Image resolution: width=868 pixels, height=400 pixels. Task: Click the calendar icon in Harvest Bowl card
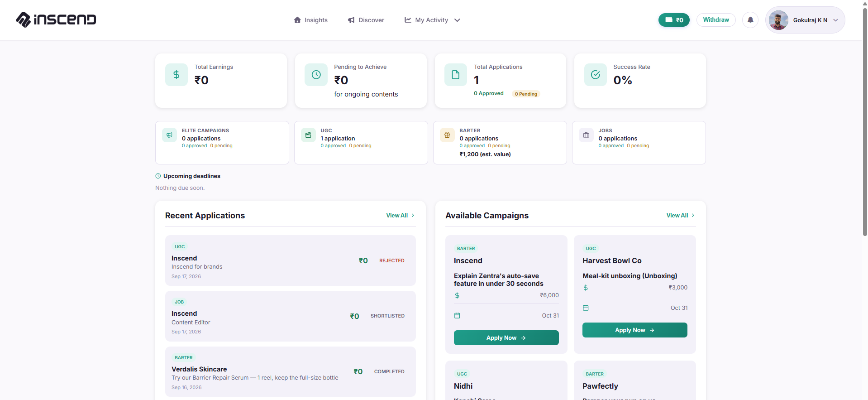[x=586, y=308]
